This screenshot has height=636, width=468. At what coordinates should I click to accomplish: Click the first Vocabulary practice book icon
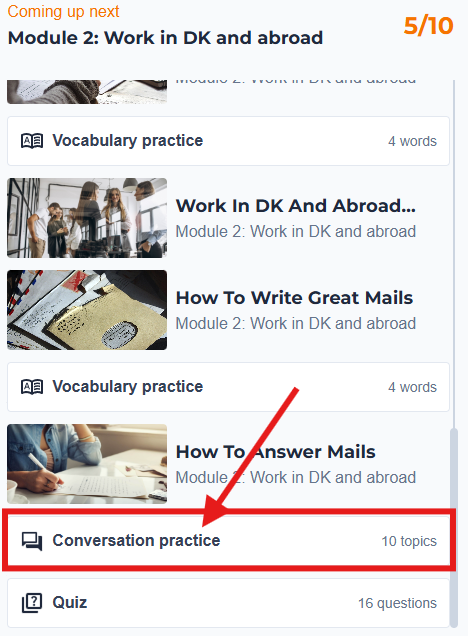point(32,141)
